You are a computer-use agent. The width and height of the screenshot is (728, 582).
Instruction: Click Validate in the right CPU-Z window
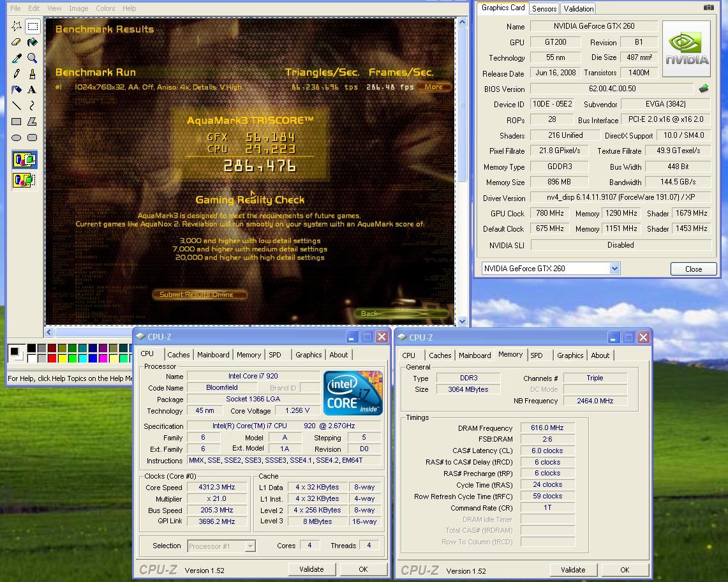(x=573, y=569)
